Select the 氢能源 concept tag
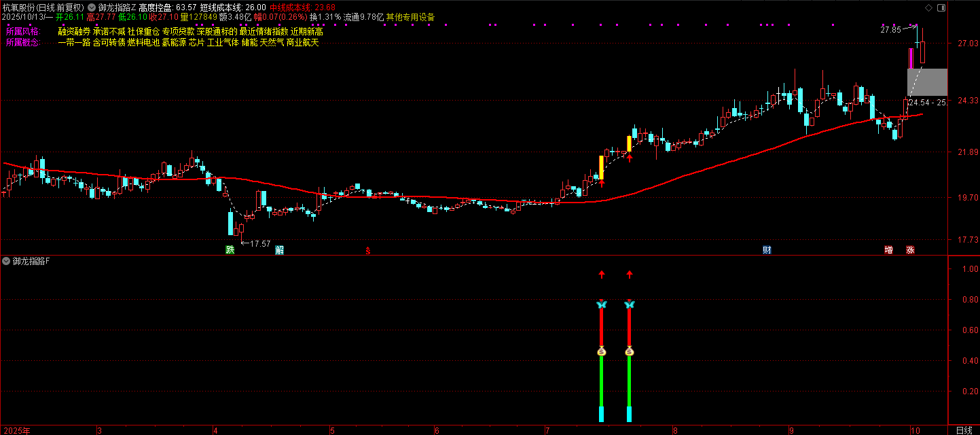The height and width of the screenshot is (435, 980). [x=174, y=42]
